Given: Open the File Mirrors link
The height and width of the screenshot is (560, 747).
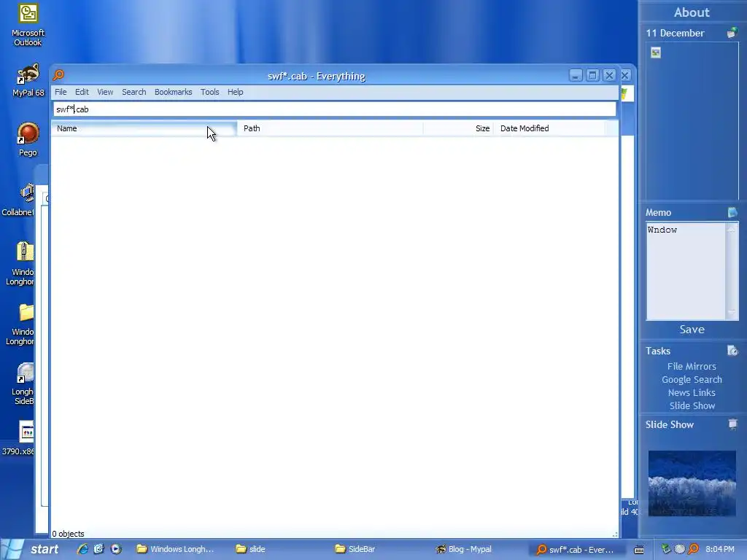Looking at the screenshot, I should tap(692, 366).
